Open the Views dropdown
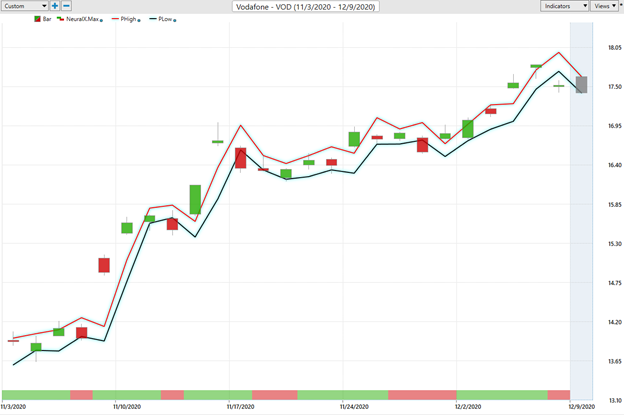The width and height of the screenshot is (624, 415). click(x=604, y=6)
